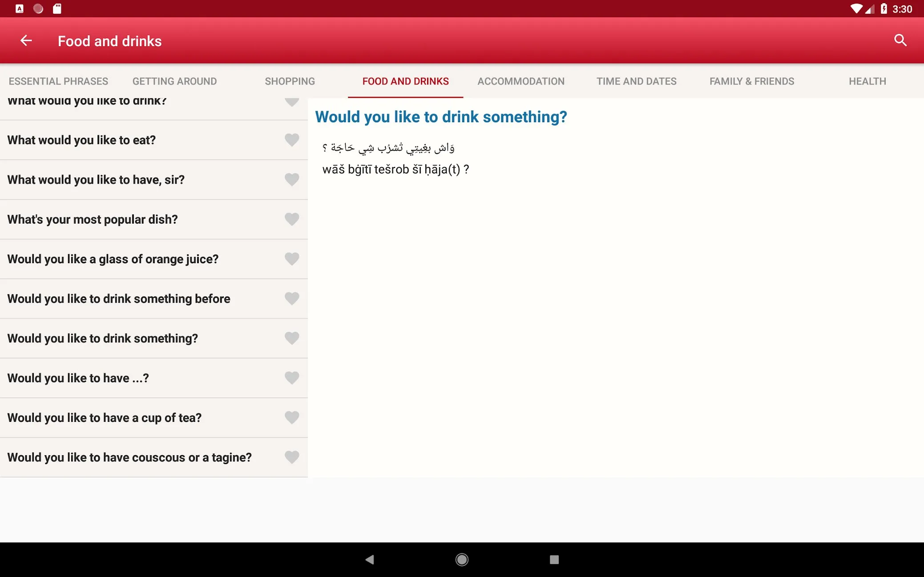The width and height of the screenshot is (924, 577).
Task: Click 'Would you like to drink something?' phrase link
Action: (102, 338)
